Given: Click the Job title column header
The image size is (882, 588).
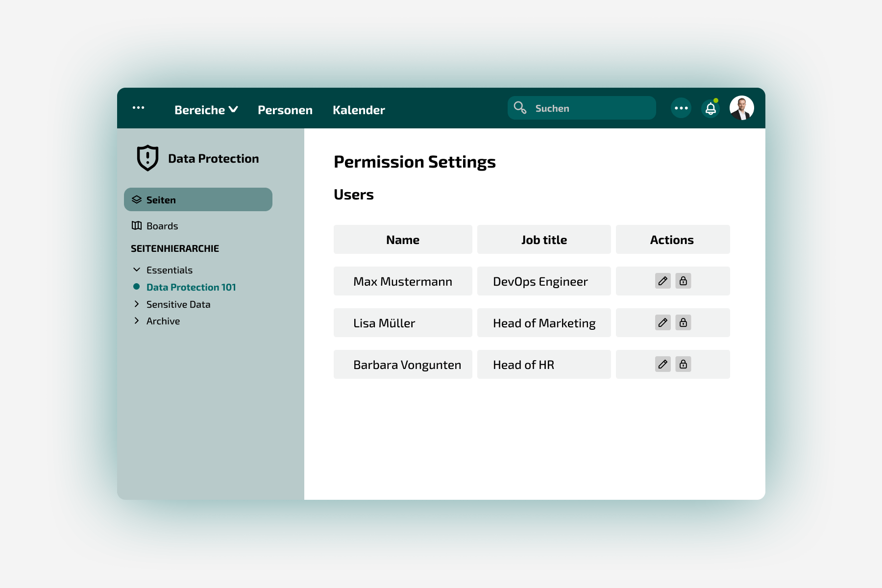Looking at the screenshot, I should pos(544,239).
